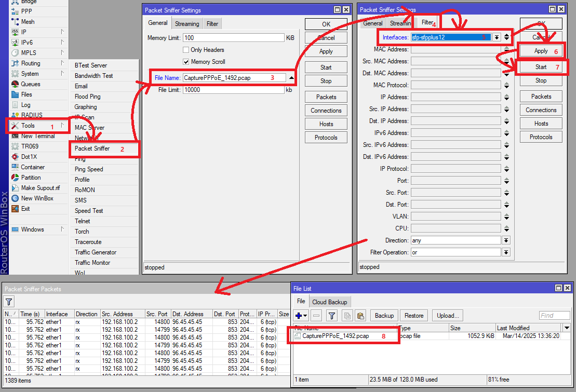Click the Find field in File List
576x392 pixels.
554,316
